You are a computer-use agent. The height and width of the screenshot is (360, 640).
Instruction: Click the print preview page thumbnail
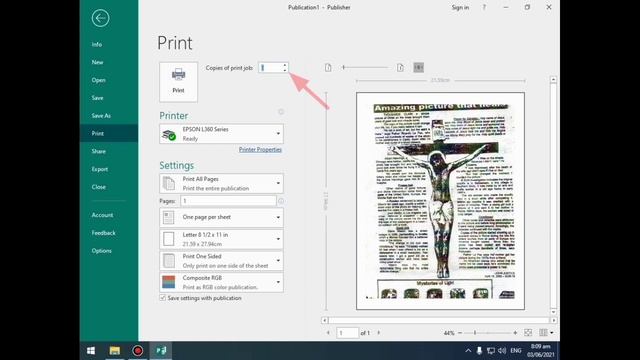[440, 201]
